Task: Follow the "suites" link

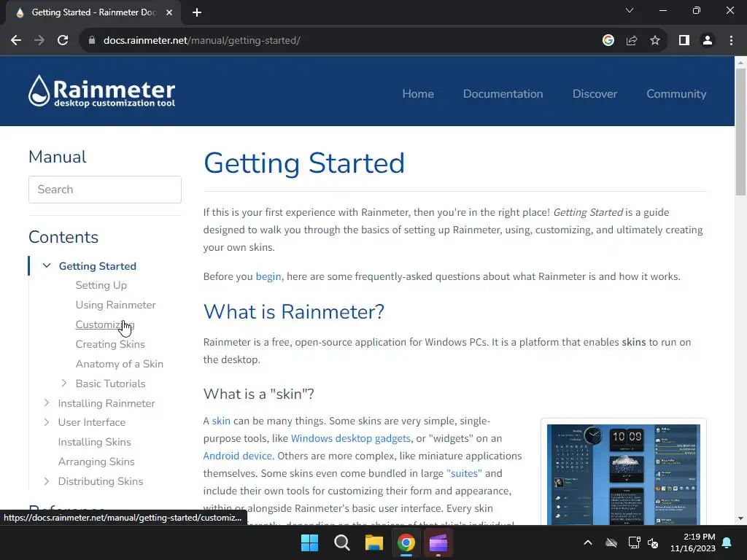Action: pos(463,473)
